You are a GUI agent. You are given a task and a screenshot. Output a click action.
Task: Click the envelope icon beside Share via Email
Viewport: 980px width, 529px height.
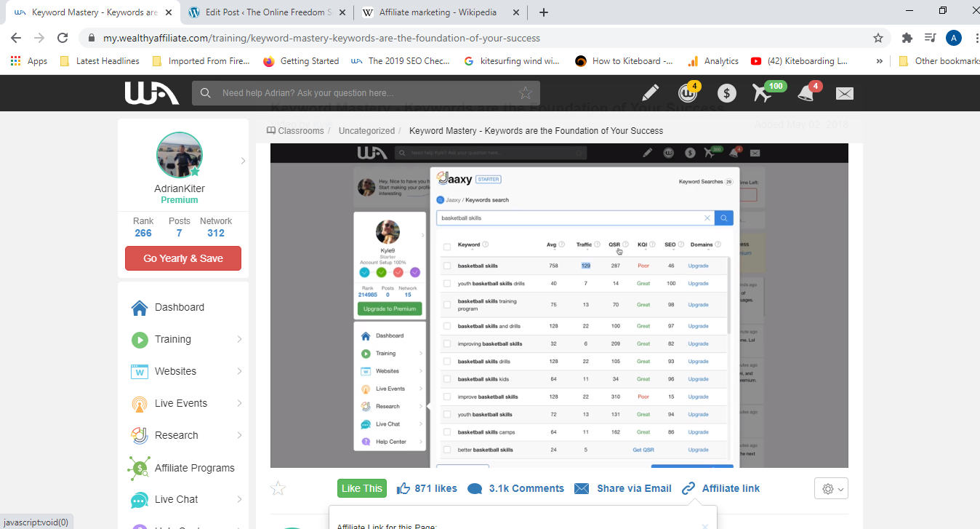[x=582, y=488]
